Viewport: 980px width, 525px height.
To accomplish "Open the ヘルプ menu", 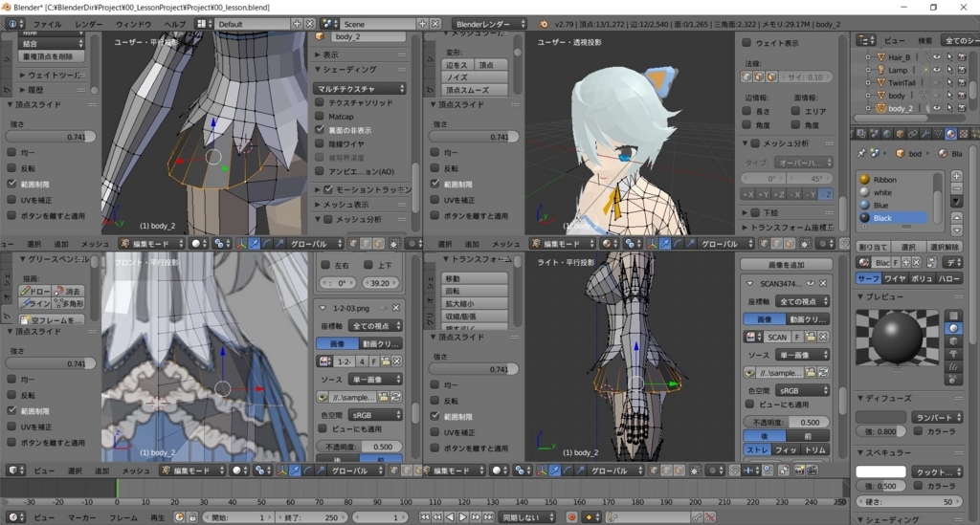I will (x=175, y=24).
